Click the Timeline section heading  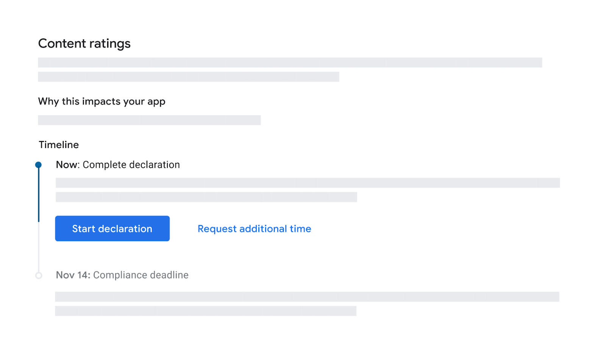pos(59,145)
